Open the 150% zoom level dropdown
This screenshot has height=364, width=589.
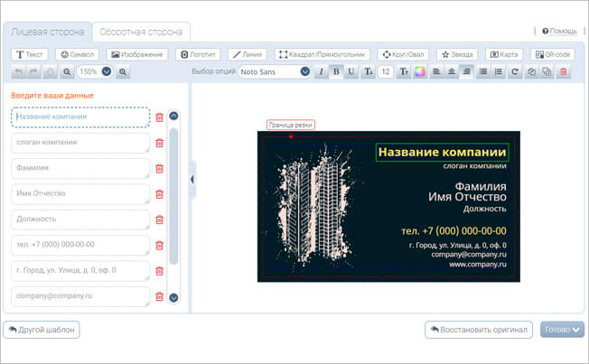pyautogui.click(x=107, y=71)
